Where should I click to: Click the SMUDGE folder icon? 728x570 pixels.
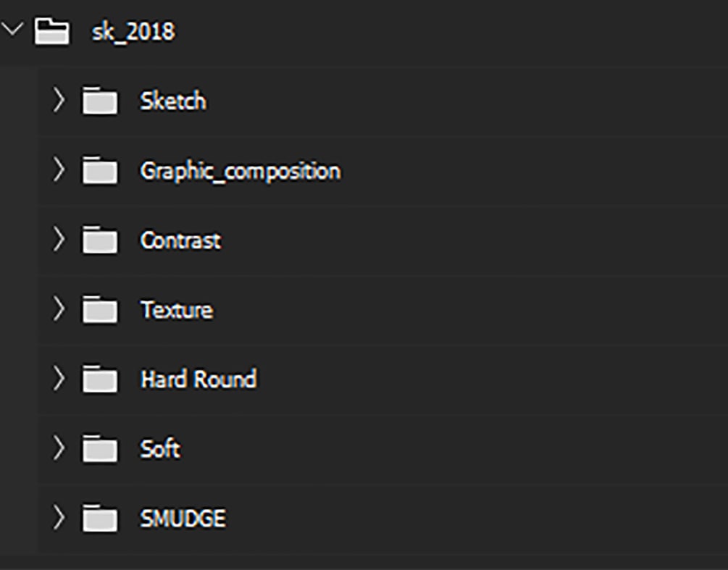pos(100,518)
